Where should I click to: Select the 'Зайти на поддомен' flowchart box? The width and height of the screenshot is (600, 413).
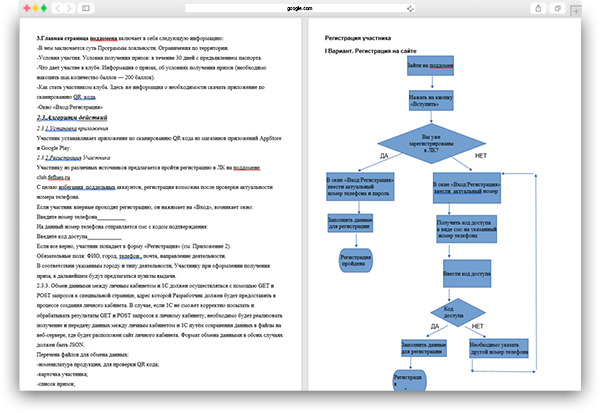pyautogui.click(x=429, y=65)
